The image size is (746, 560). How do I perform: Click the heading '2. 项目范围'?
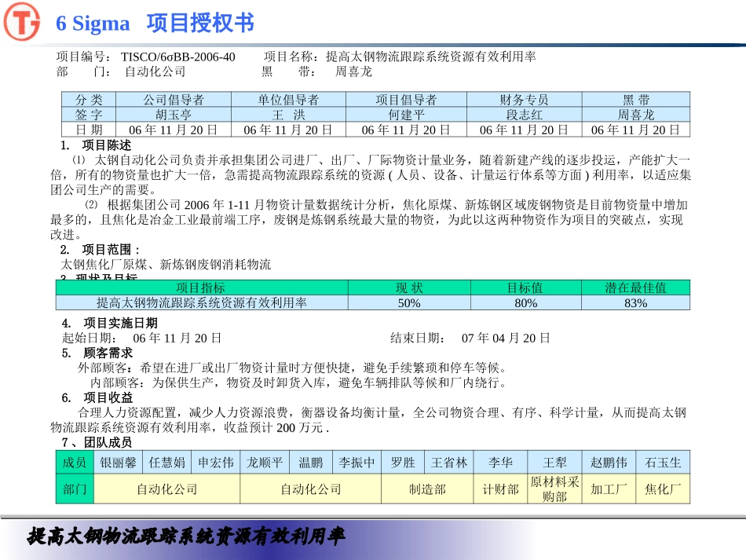pyautogui.click(x=101, y=249)
